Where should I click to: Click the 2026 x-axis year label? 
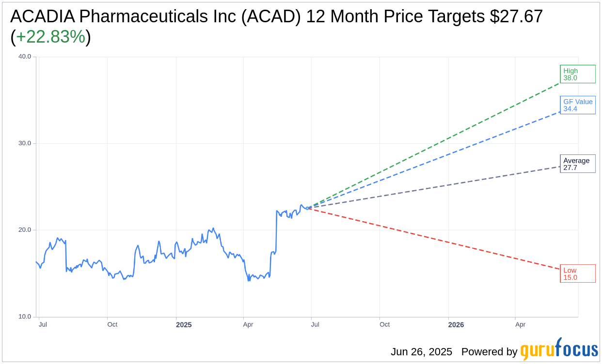[456, 325]
